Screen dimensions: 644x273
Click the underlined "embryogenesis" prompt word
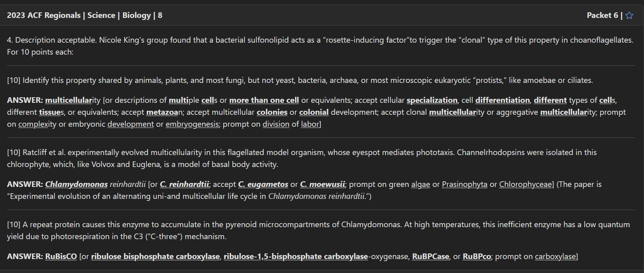point(192,124)
